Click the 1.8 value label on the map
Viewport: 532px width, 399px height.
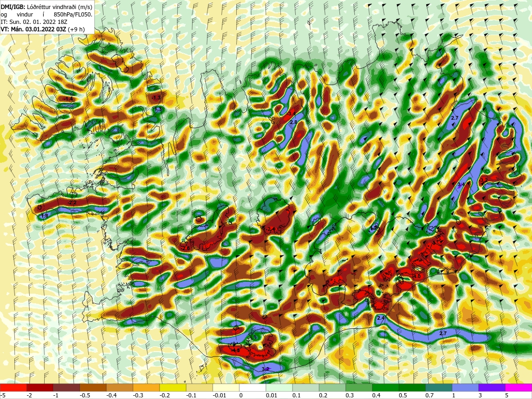pyautogui.click(x=45, y=216)
